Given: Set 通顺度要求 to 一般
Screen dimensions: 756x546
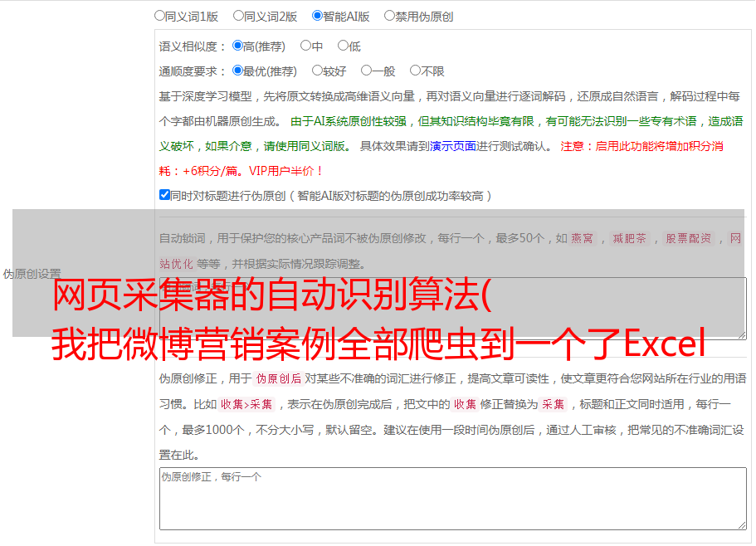Looking at the screenshot, I should 366,71.
